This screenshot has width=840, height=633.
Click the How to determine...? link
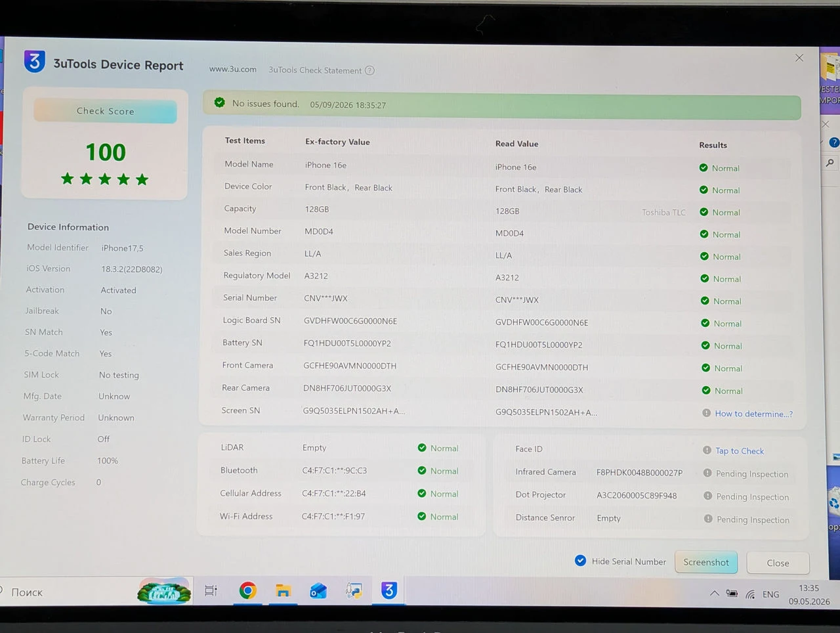pyautogui.click(x=754, y=414)
